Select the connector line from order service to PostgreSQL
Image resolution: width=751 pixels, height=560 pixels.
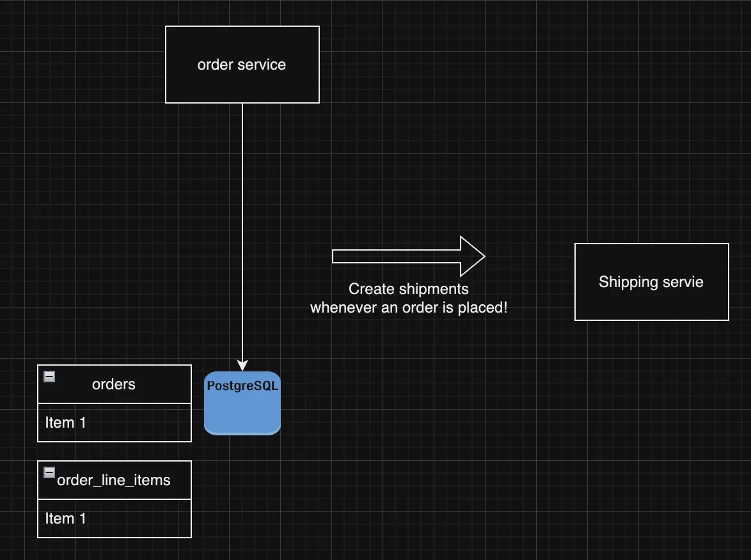(x=242, y=230)
